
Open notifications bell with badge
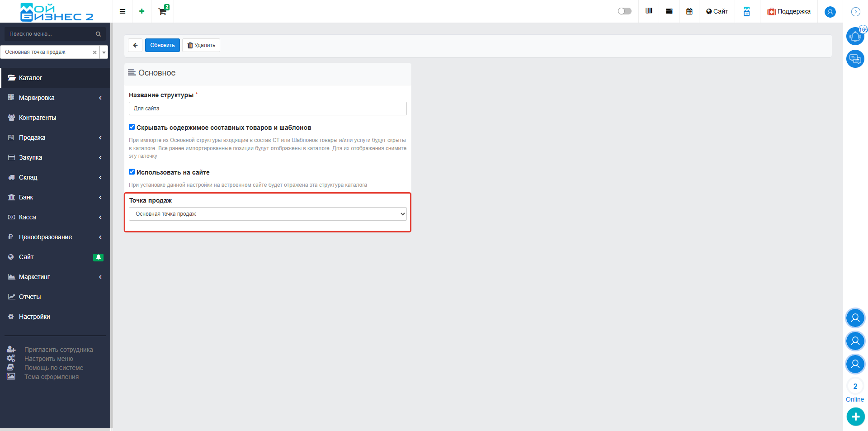click(855, 36)
